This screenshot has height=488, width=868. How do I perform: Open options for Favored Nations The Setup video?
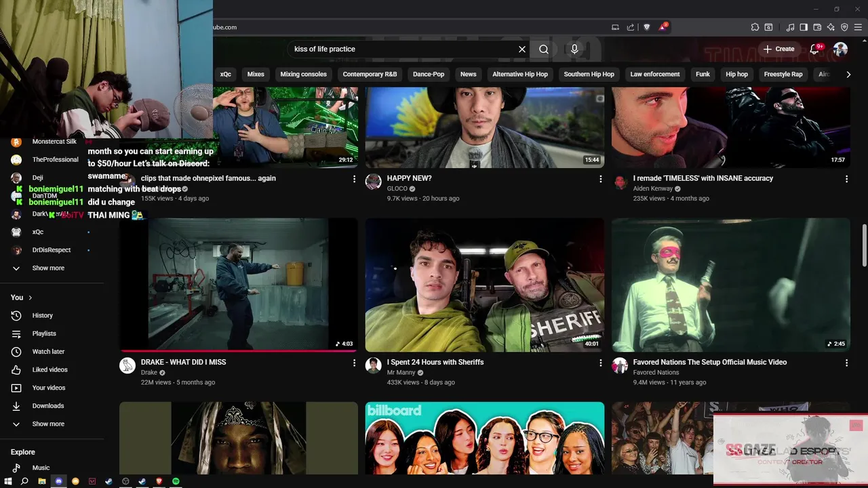pos(846,363)
